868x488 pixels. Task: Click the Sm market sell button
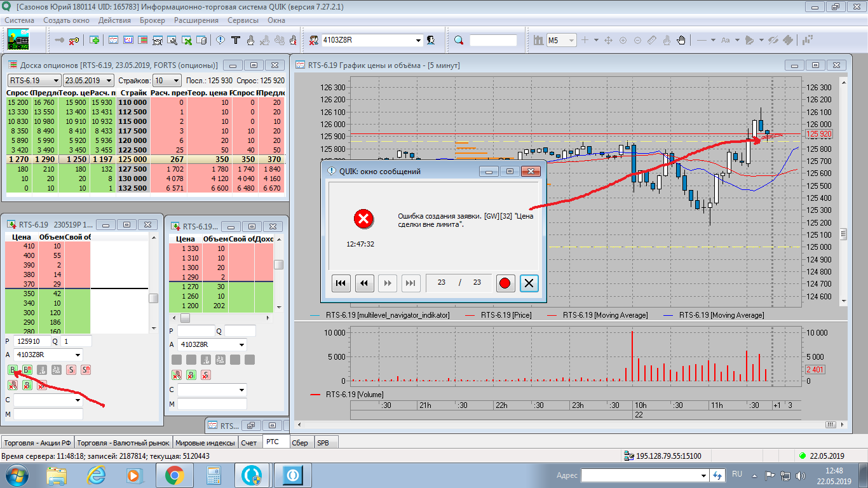coord(86,370)
